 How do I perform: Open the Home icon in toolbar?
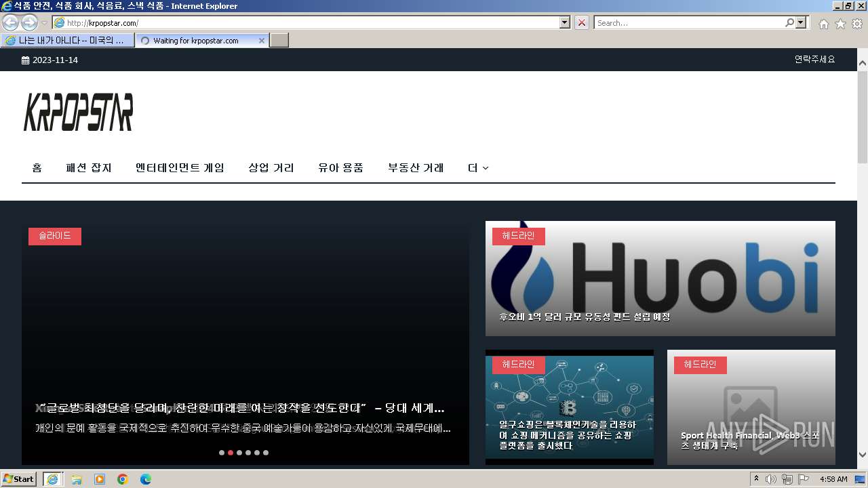click(x=823, y=24)
